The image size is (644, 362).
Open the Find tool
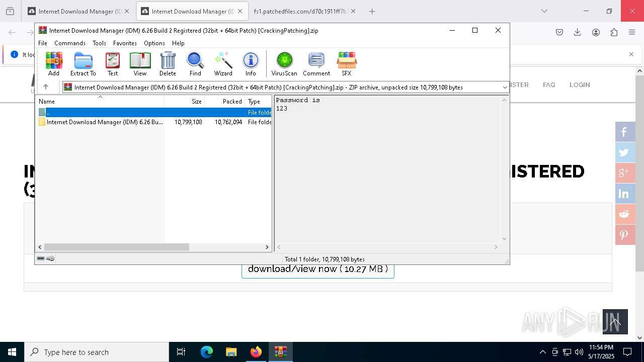tap(195, 64)
